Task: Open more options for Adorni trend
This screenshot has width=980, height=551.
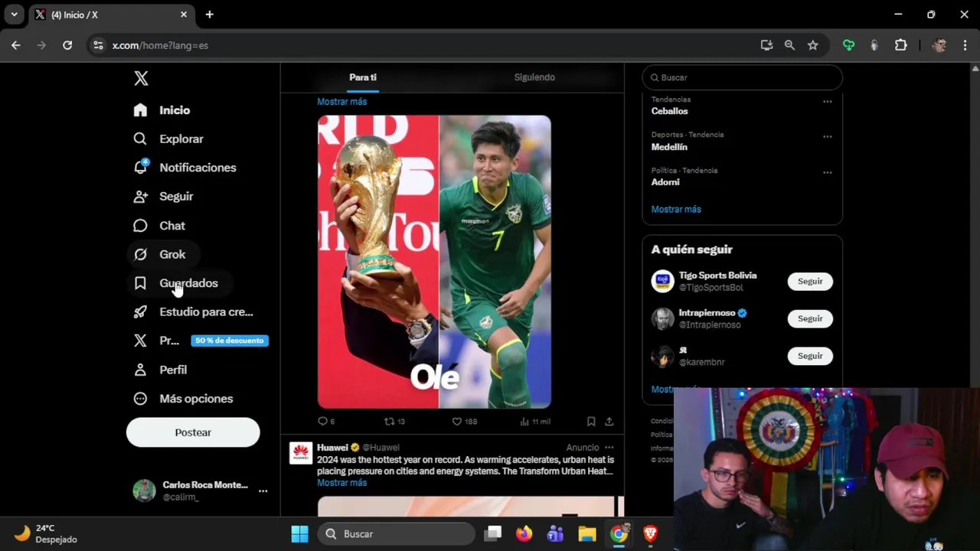Action: point(828,173)
